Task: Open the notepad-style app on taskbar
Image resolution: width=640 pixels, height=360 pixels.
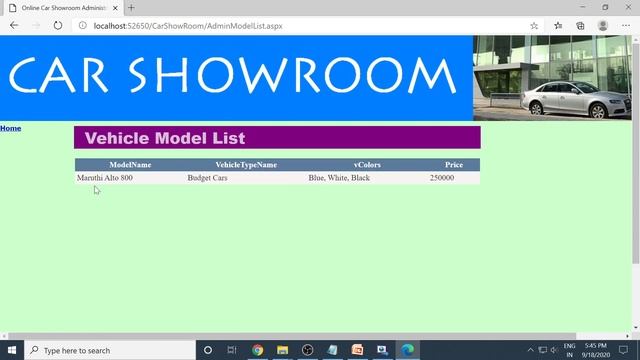Action: pyautogui.click(x=332, y=350)
